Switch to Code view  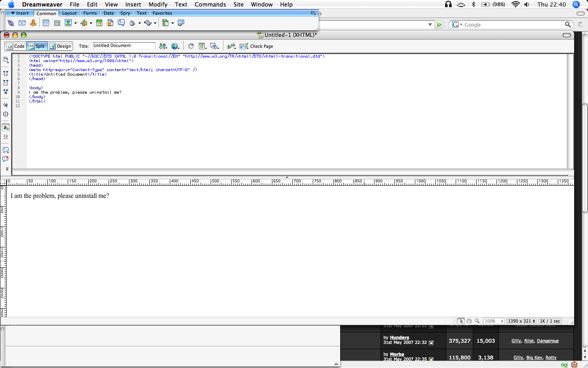(x=16, y=46)
